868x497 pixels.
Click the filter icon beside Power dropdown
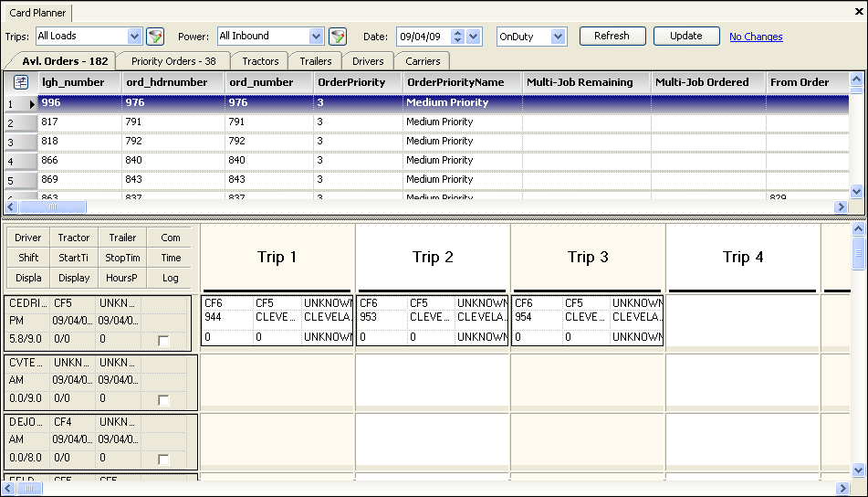(338, 37)
